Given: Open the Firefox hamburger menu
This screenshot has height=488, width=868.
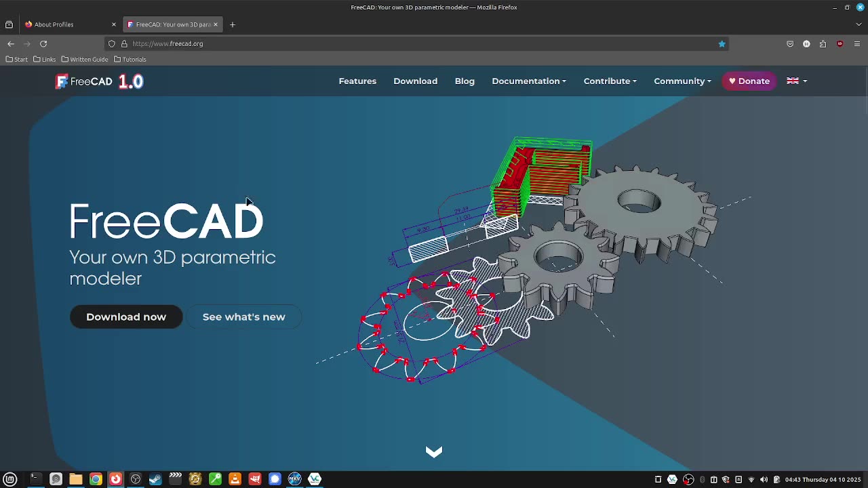Looking at the screenshot, I should [x=857, y=43].
